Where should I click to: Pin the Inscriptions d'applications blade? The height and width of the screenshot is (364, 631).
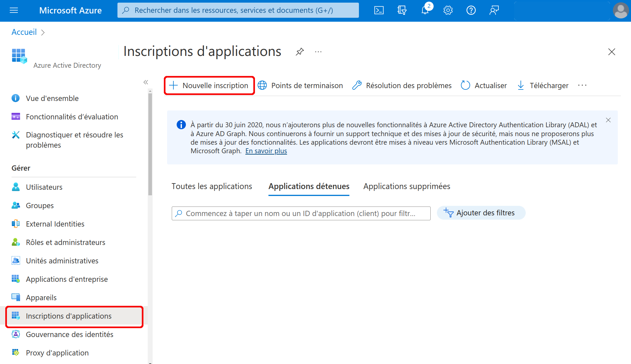point(300,52)
